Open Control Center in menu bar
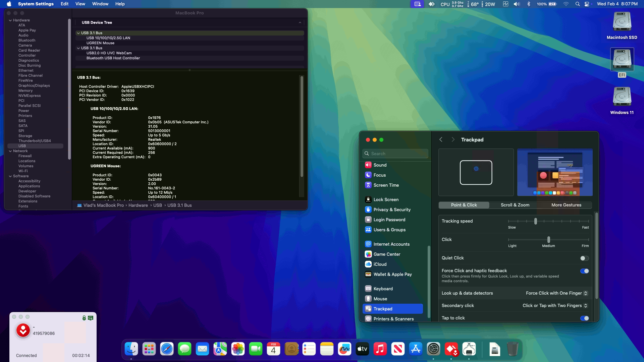The width and height of the screenshot is (644, 362). [x=587, y=4]
